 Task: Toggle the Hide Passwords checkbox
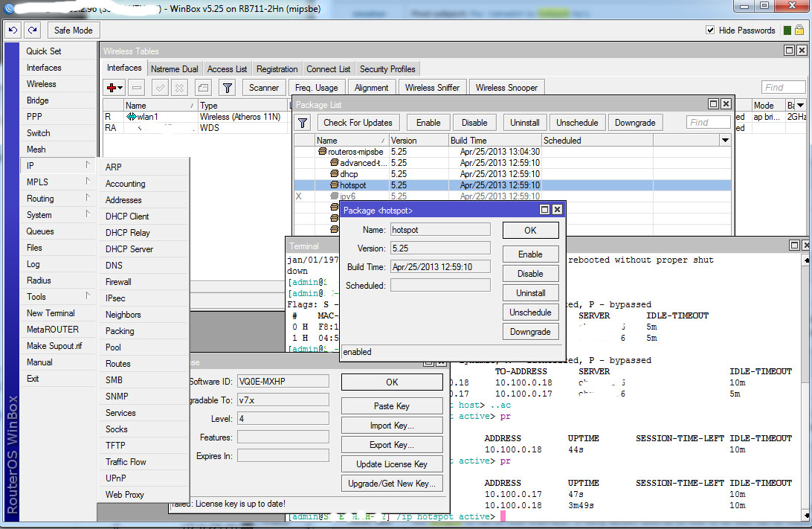(x=711, y=30)
